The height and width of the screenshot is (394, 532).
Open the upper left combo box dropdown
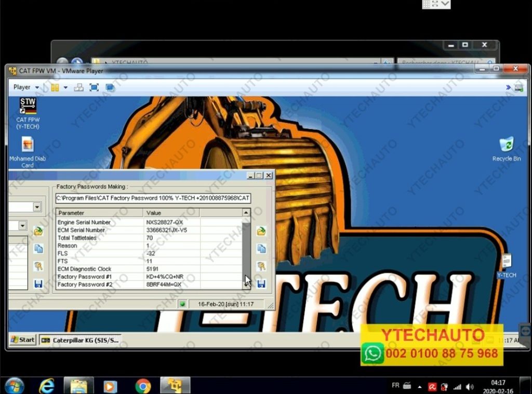click(x=37, y=207)
